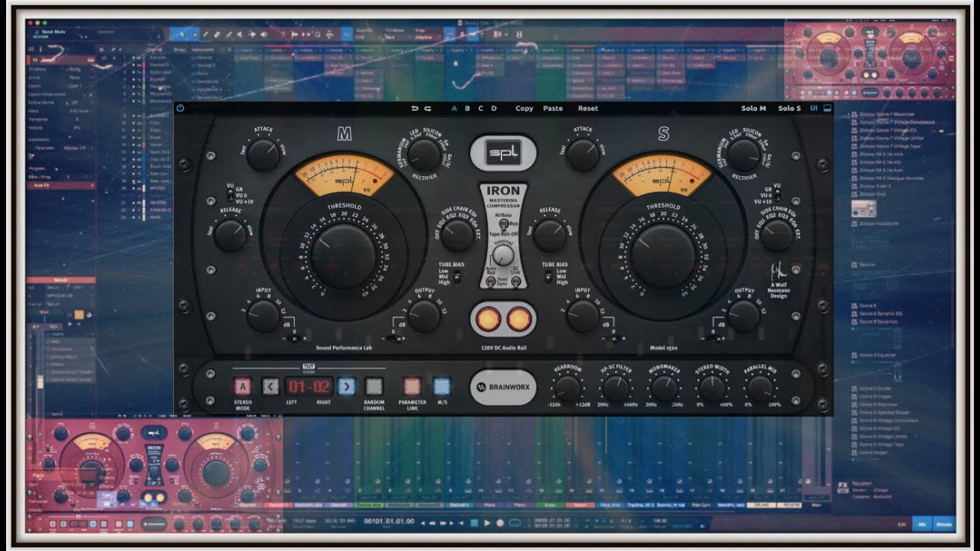Flip the S channel Tube Bias switch
The width and height of the screenshot is (980, 551).
tap(547, 277)
